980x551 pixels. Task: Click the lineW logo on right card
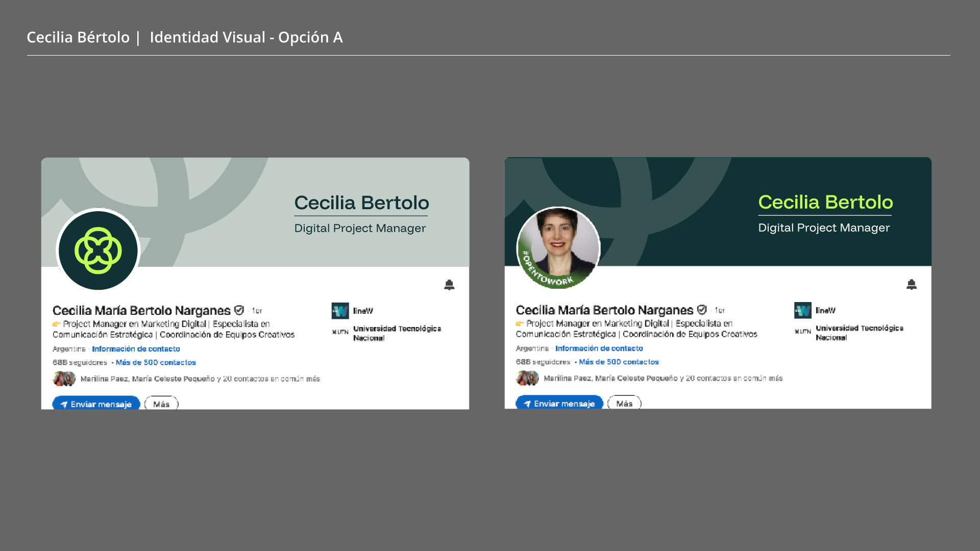[802, 310]
